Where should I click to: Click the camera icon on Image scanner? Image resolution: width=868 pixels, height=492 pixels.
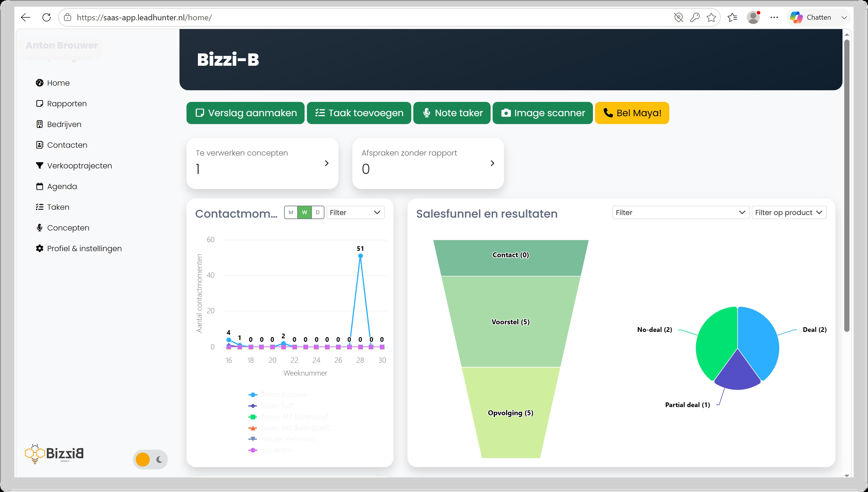(506, 113)
